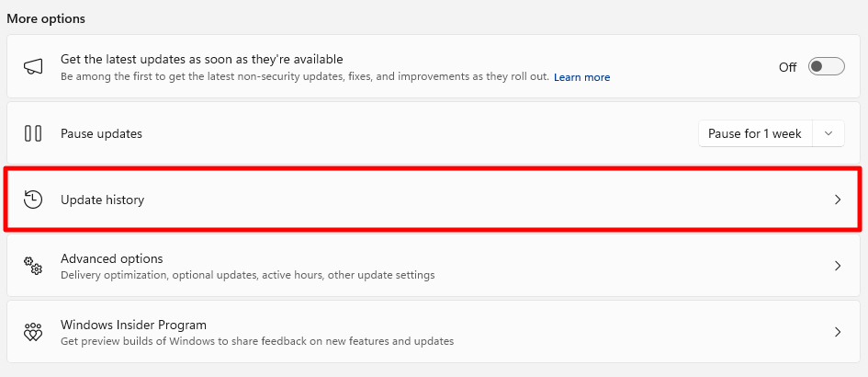Click the Update history clock icon
The height and width of the screenshot is (377, 868).
click(x=33, y=200)
